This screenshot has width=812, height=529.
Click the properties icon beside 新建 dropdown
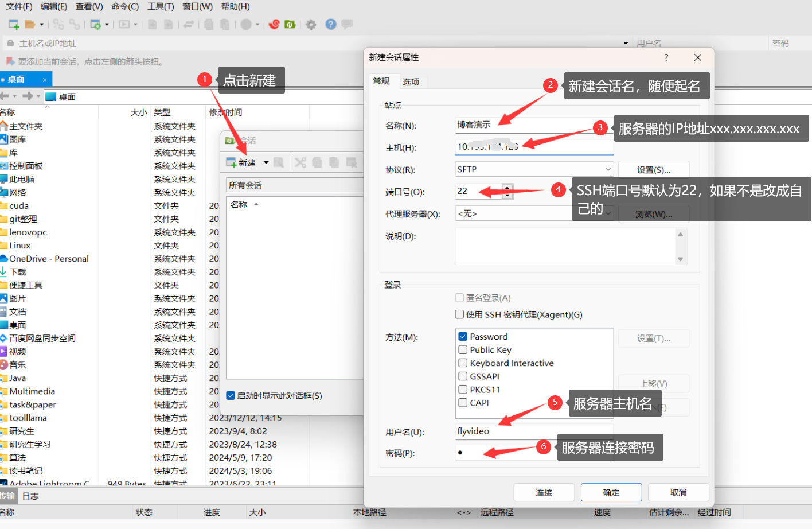pyautogui.click(x=279, y=162)
